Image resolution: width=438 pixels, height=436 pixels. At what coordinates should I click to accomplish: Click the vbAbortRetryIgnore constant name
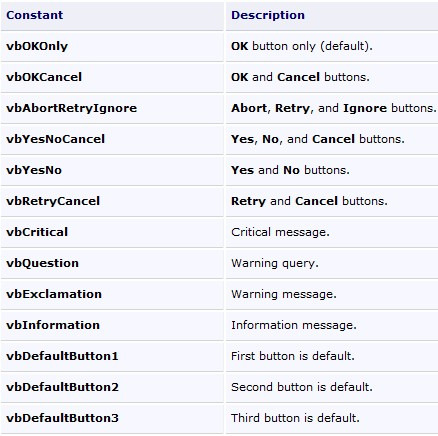(x=71, y=108)
